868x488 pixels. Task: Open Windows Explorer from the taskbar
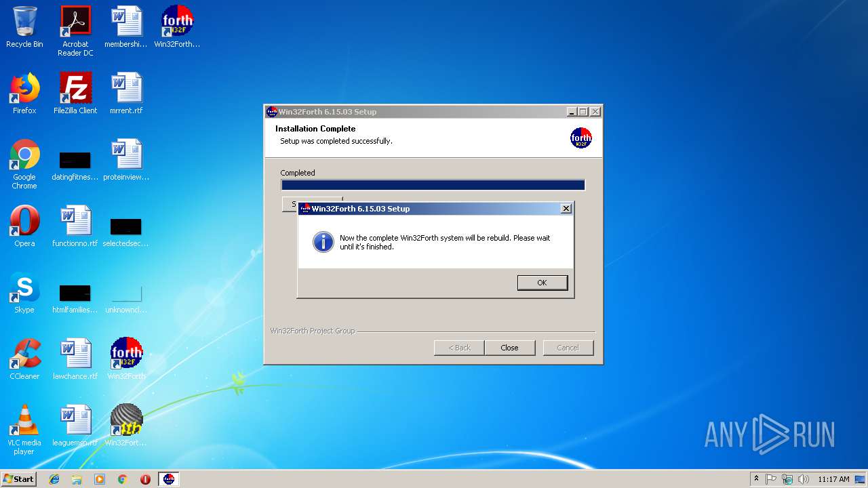(77, 479)
